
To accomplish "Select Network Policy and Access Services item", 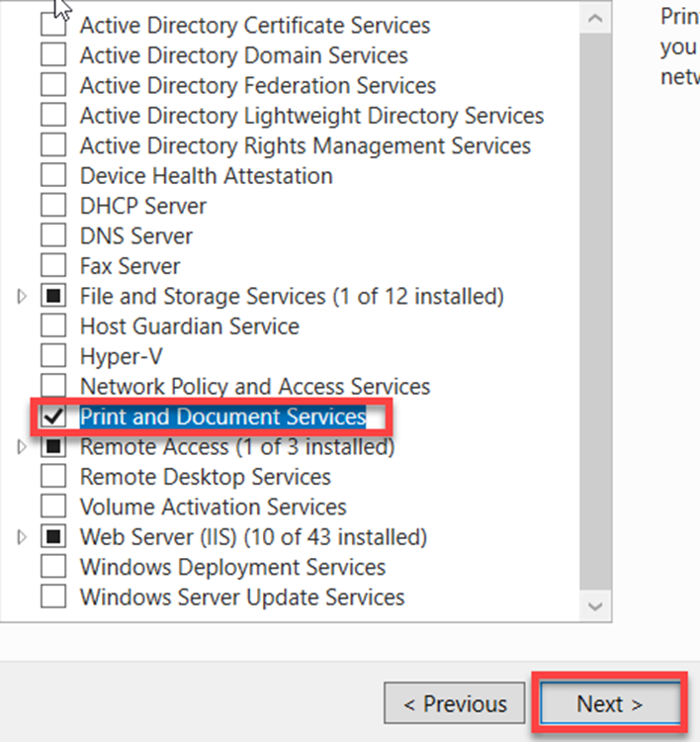I will pyautogui.click(x=255, y=387).
